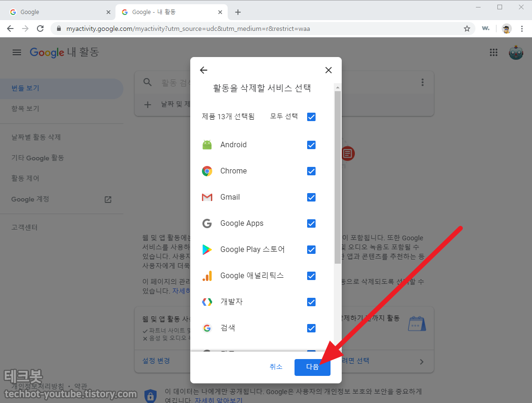Click the Google Analytics bar icon
Screen dimensions: 532x403
point(207,276)
